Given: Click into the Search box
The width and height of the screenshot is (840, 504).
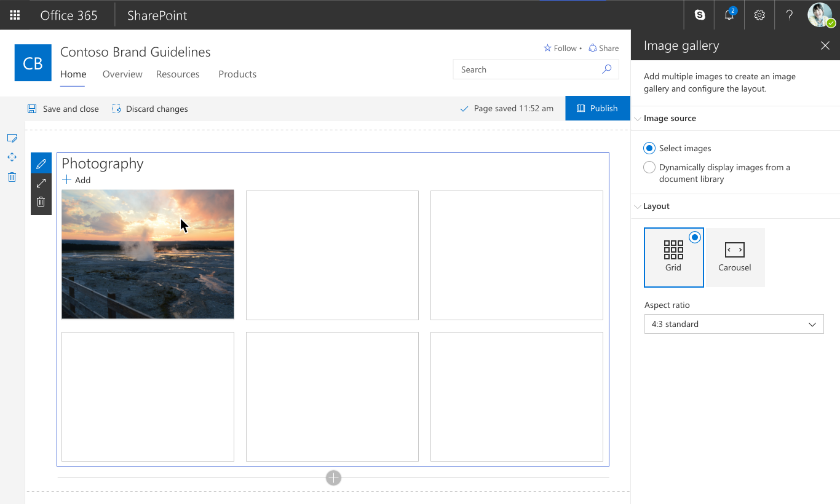Looking at the screenshot, I should pos(536,69).
